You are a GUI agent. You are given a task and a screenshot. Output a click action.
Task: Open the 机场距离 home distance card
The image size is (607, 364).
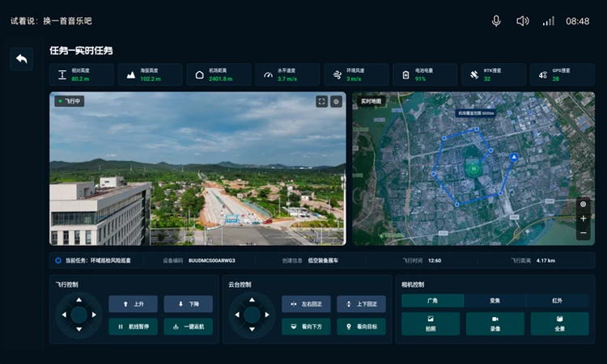(x=219, y=74)
